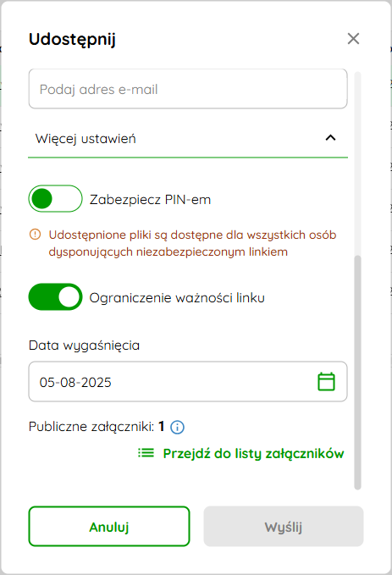Click the orange warning icon
392x575 pixels.
(35, 234)
